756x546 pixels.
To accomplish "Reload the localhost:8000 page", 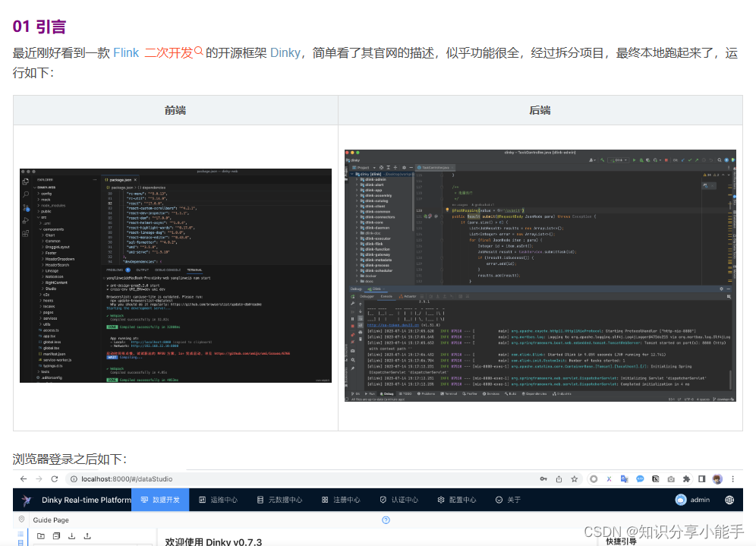I will click(x=55, y=479).
